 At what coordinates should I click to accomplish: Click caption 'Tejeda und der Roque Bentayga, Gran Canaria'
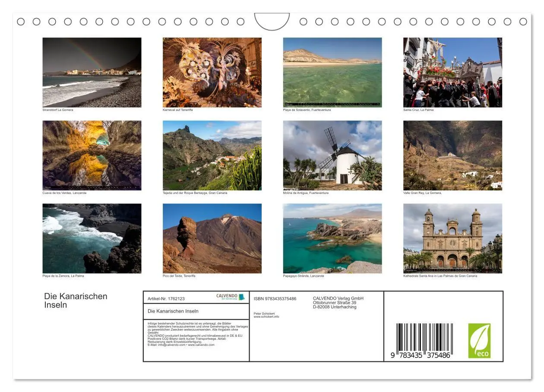click(195, 193)
